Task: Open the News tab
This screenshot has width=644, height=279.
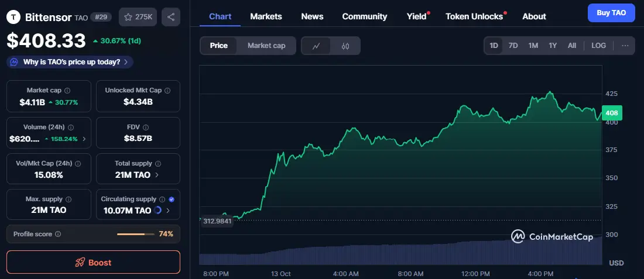Action: point(312,16)
